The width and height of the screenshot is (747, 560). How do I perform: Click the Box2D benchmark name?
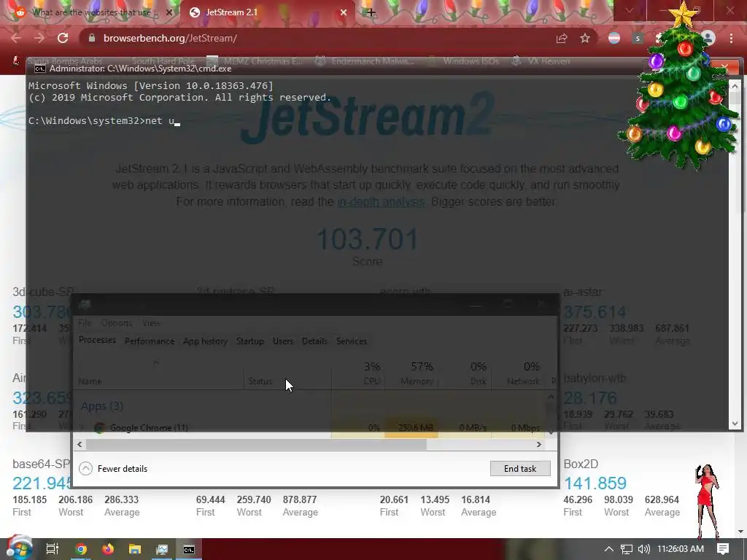(581, 464)
